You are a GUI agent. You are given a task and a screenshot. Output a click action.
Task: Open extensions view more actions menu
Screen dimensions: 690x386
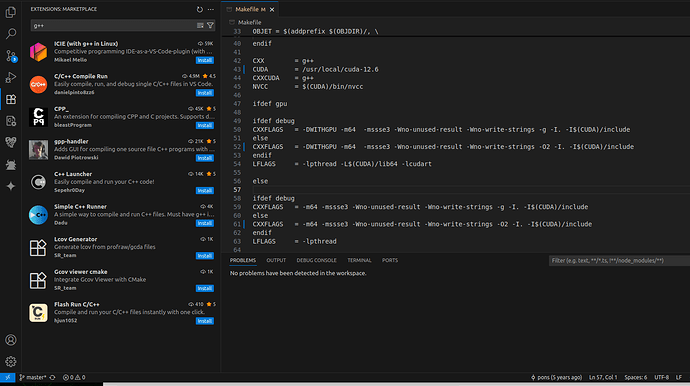(x=211, y=9)
